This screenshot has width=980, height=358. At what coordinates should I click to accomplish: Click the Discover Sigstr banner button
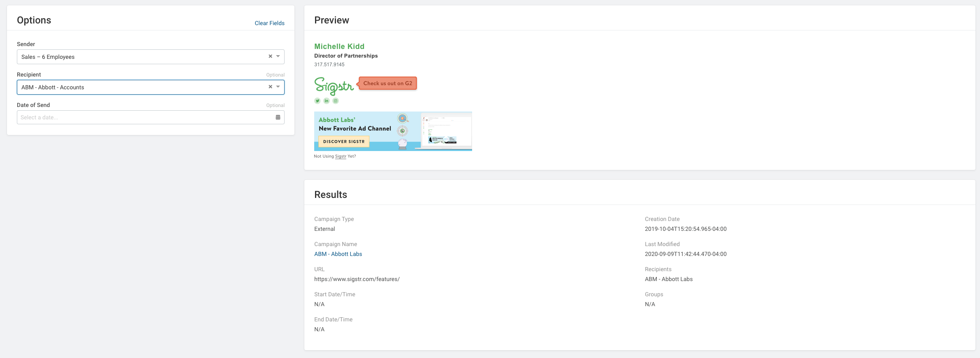[344, 142]
